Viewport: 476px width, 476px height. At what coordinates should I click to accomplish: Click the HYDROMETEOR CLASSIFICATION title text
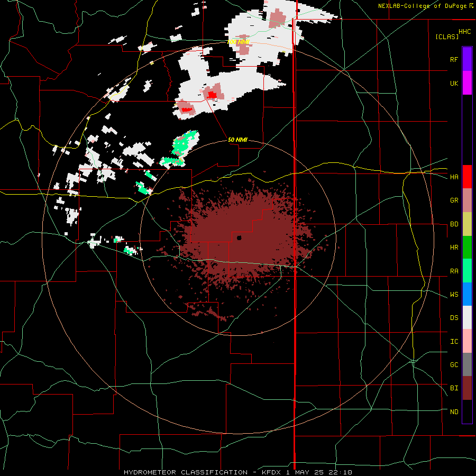[x=186, y=472]
